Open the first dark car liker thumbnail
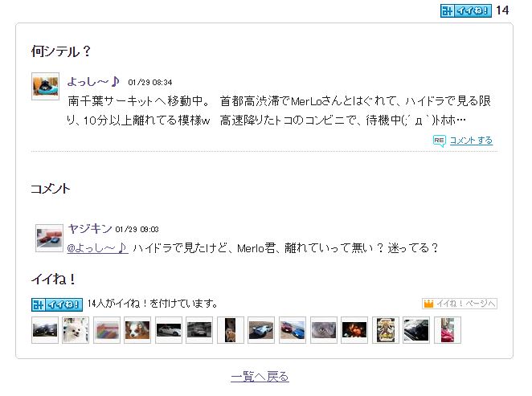Image resolution: width=532 pixels, height=396 pixels. pyautogui.click(x=45, y=330)
